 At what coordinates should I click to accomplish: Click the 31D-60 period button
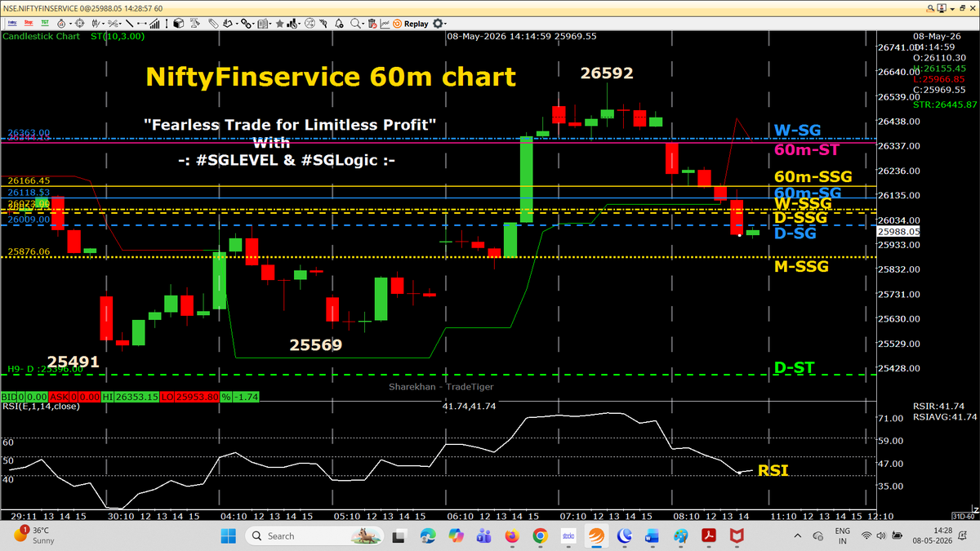[964, 516]
